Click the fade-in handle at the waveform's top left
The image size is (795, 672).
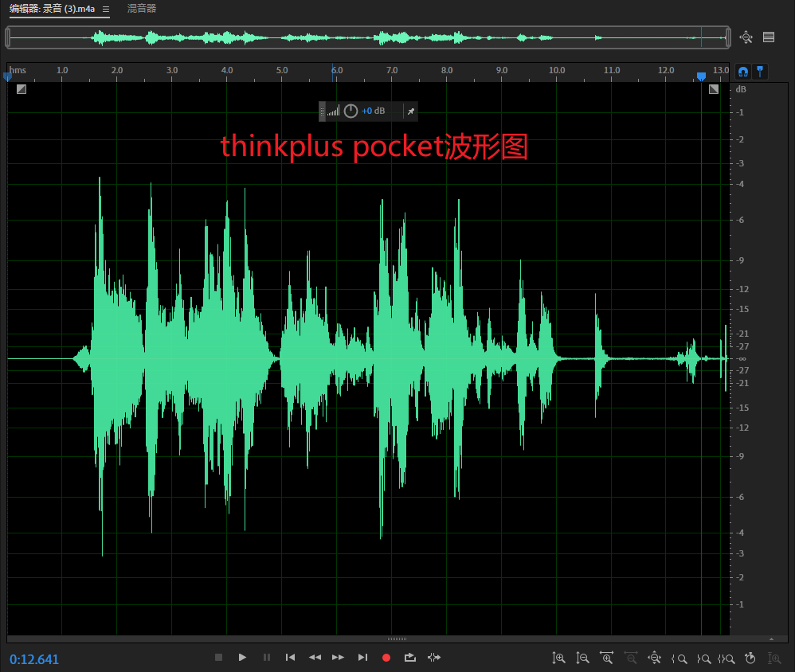click(x=22, y=89)
